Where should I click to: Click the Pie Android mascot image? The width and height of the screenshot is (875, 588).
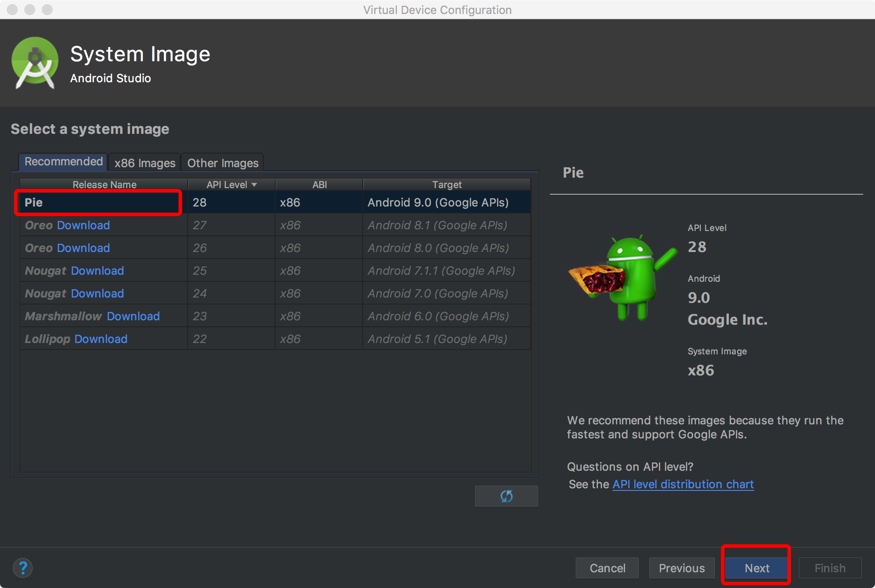pyautogui.click(x=623, y=277)
